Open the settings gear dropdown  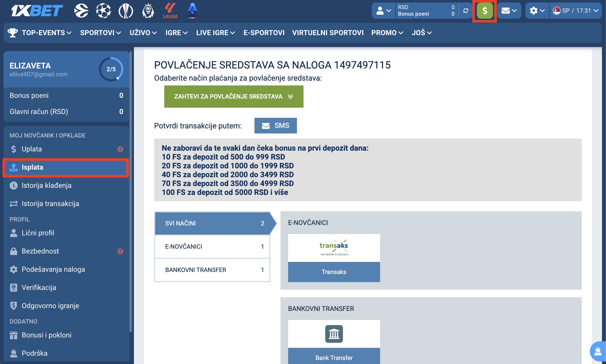(x=537, y=11)
